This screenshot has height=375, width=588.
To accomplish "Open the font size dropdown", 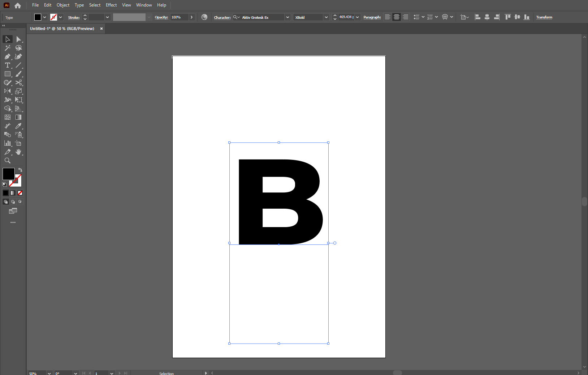I will pos(358,17).
